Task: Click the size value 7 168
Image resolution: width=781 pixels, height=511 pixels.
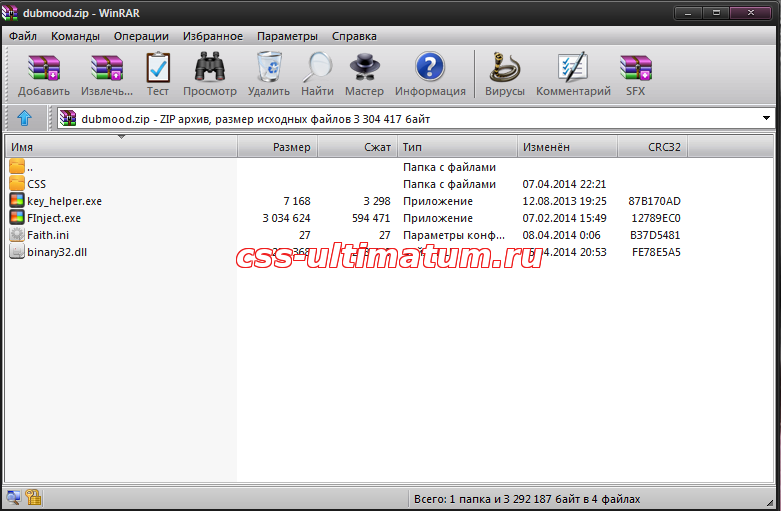Action: tap(297, 201)
